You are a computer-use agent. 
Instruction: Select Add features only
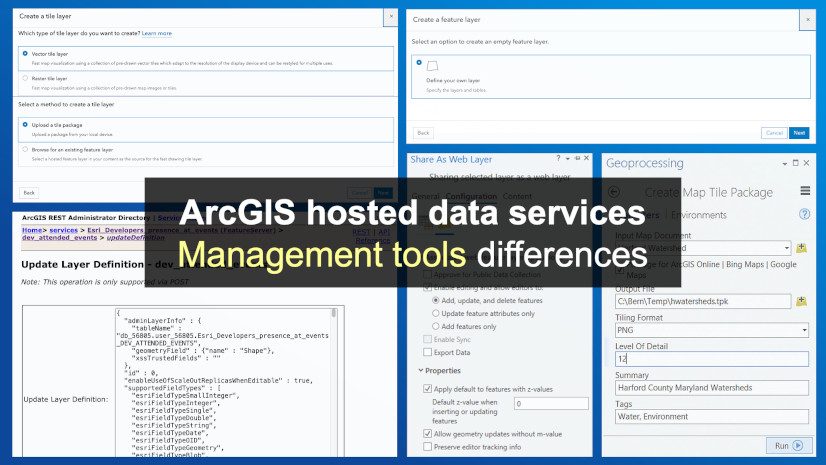(436, 327)
